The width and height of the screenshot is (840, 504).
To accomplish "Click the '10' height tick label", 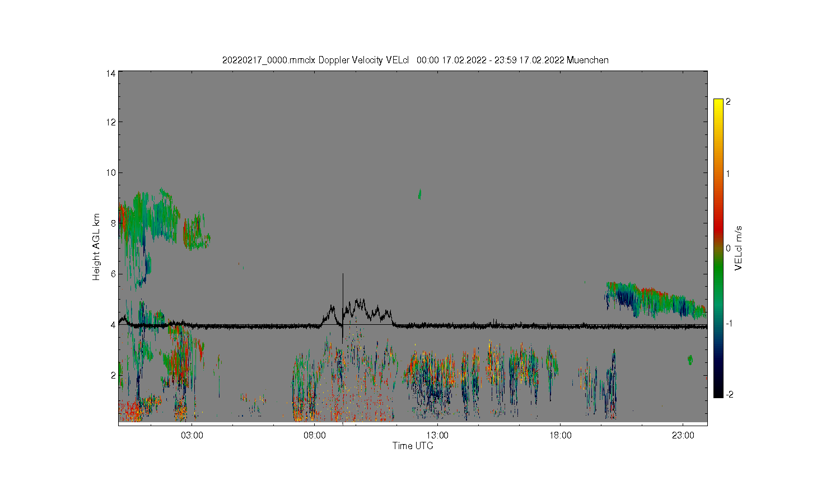I will click(x=111, y=172).
